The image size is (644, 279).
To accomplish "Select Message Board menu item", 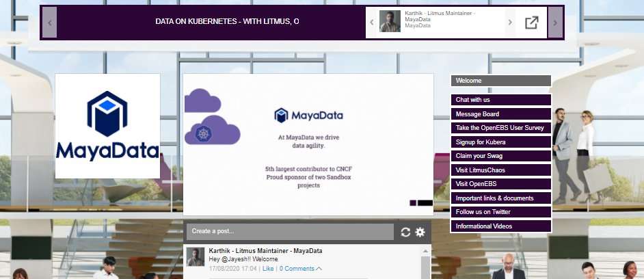I will point(500,114).
